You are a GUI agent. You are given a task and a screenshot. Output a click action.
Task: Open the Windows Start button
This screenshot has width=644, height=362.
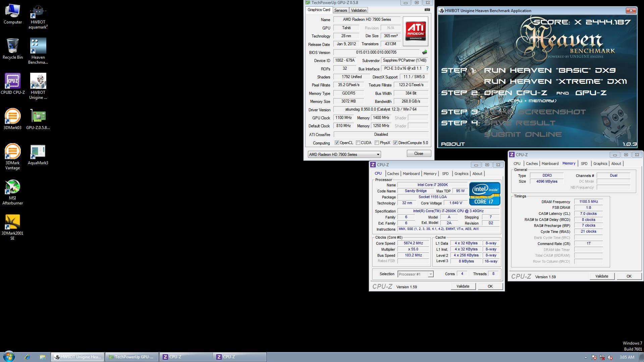(x=9, y=357)
